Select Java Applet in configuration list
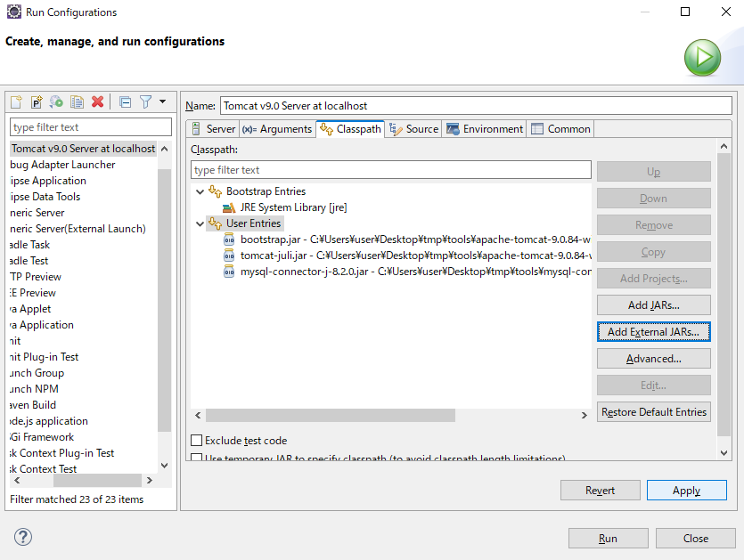744x560 pixels. click(x=30, y=309)
